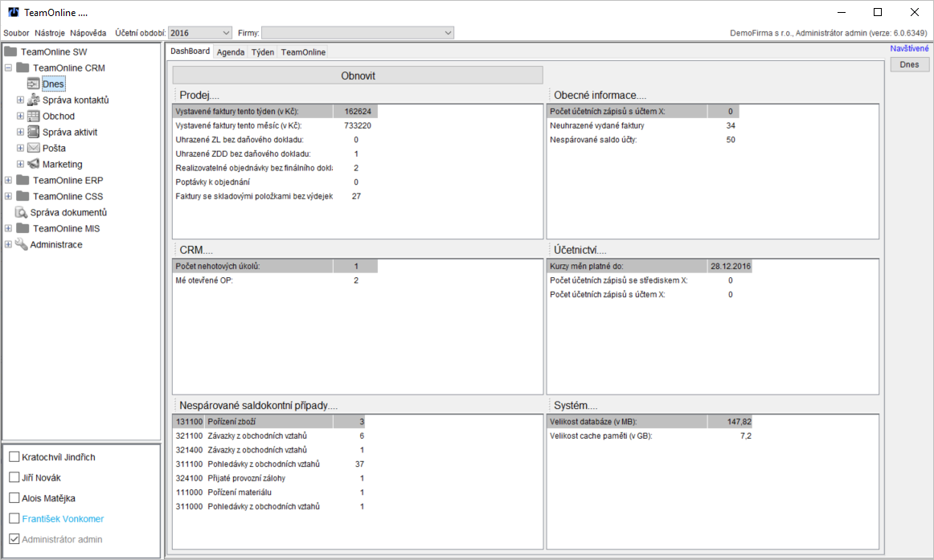The height and width of the screenshot is (560, 934).
Task: Click the Obchod table icon
Action: [33, 116]
